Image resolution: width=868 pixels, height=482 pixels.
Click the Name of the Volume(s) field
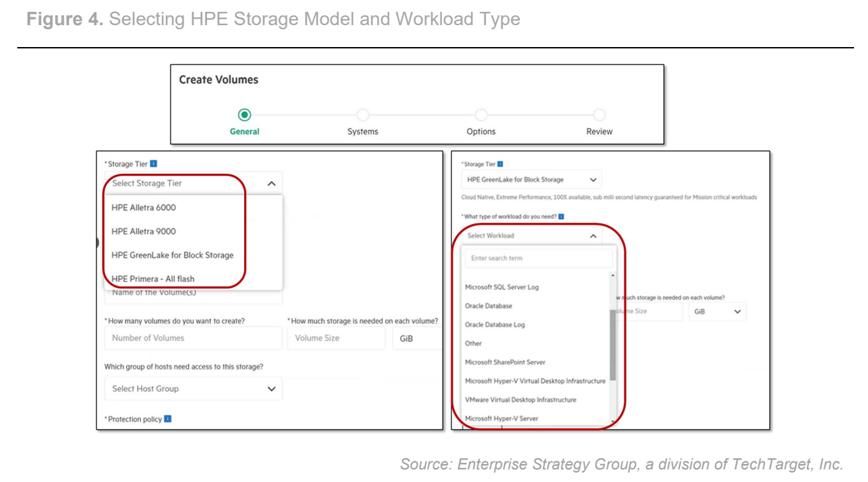coord(193,296)
